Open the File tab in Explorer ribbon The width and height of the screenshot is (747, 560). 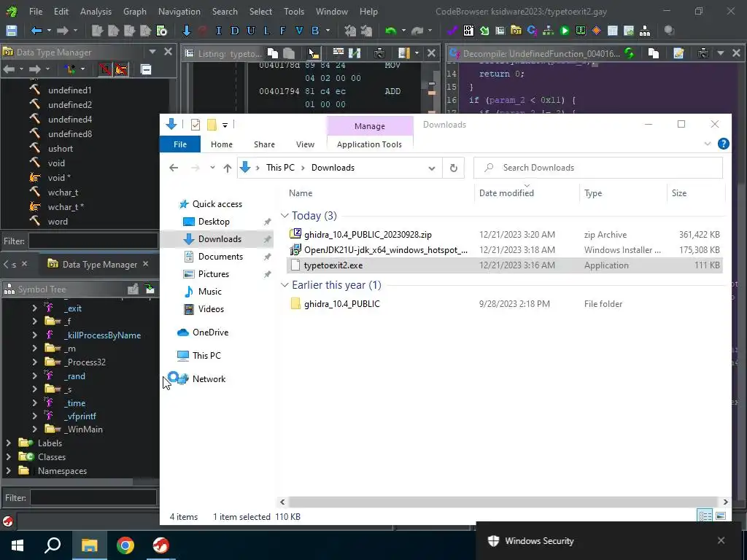(x=180, y=144)
